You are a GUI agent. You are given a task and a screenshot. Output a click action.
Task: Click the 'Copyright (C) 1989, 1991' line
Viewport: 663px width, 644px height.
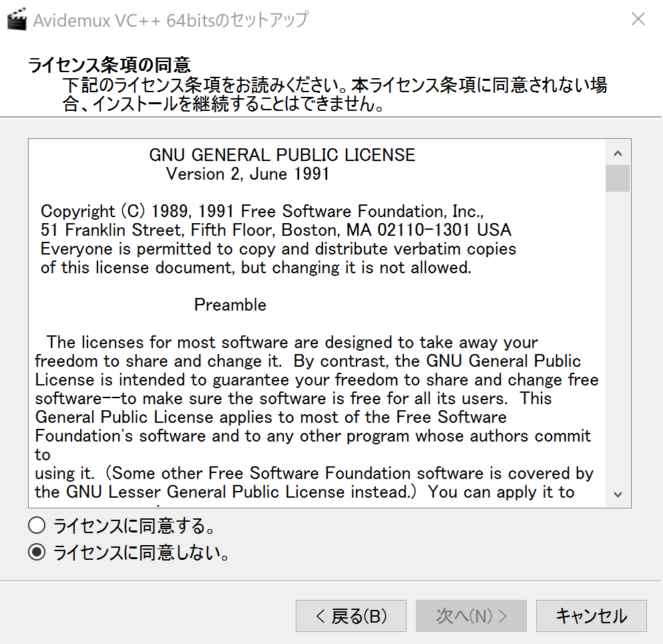tap(262, 211)
